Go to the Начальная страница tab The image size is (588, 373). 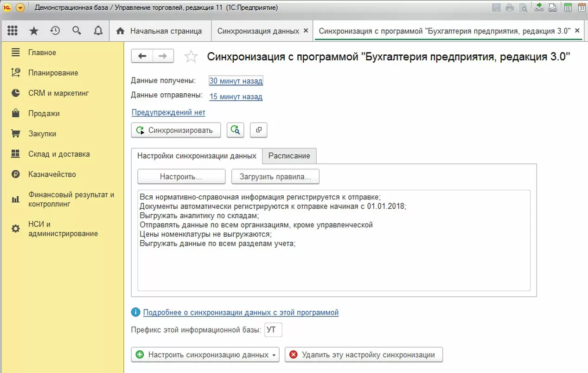[x=160, y=31]
